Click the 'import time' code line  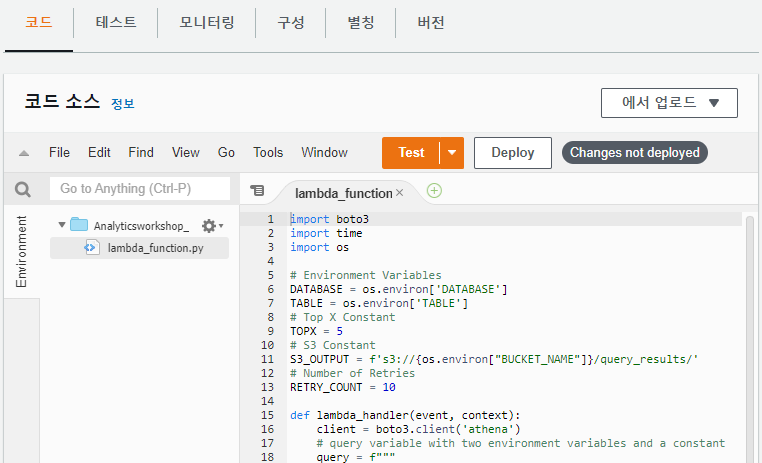click(326, 234)
